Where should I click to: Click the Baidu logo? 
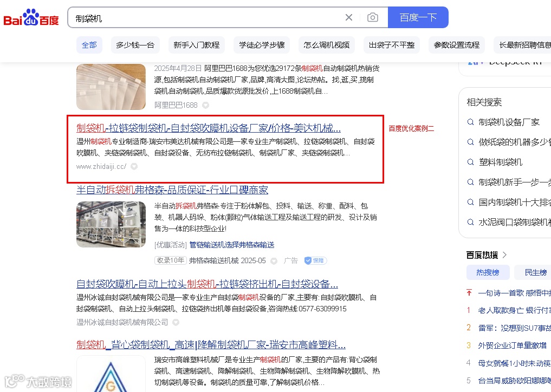point(31,17)
